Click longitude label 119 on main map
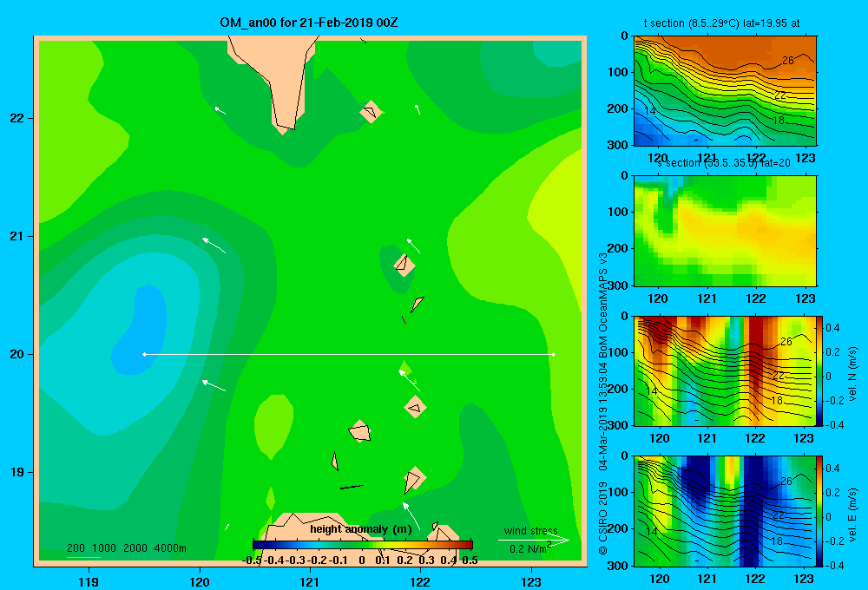This screenshot has height=590, width=868. coord(89,581)
